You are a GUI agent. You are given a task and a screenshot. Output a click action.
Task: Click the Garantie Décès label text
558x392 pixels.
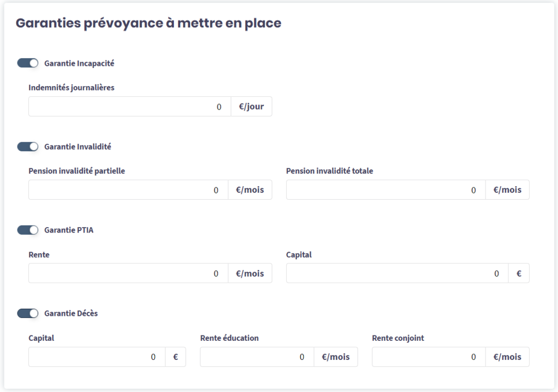[x=71, y=313]
